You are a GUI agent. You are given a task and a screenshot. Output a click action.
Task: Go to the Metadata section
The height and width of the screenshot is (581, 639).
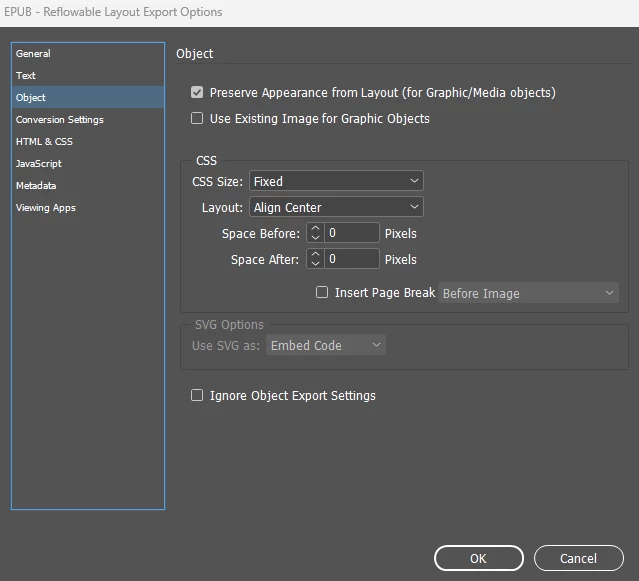pyautogui.click(x=88, y=185)
